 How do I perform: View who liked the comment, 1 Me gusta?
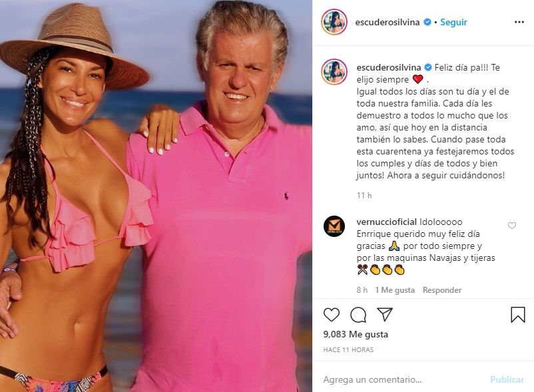point(395,290)
